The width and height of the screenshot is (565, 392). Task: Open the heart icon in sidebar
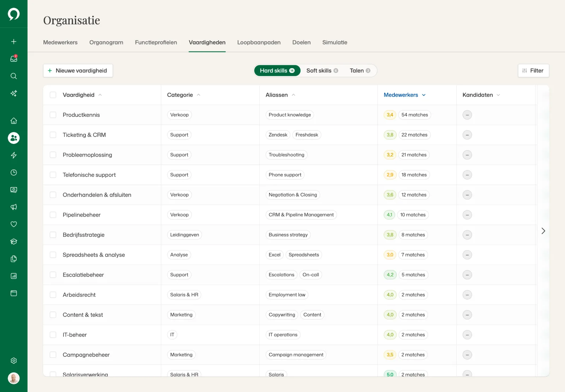click(14, 224)
